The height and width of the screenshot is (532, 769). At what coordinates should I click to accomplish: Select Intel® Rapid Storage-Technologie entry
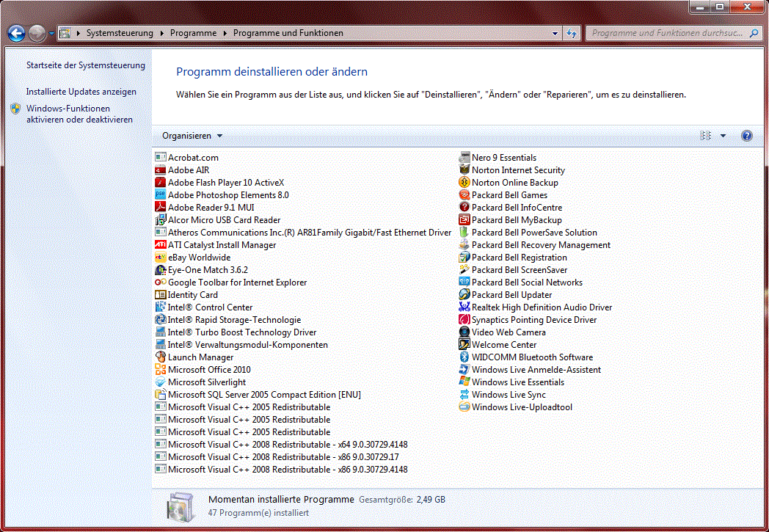228,320
